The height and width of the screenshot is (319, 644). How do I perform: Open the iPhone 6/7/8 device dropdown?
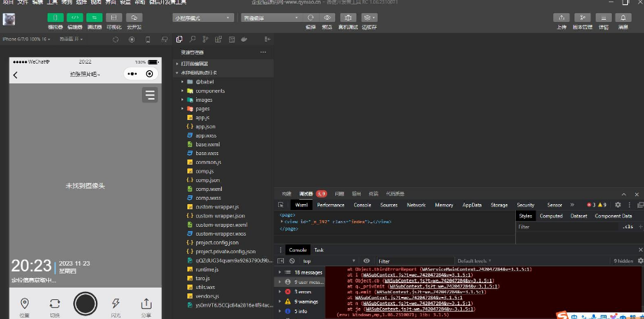26,39
